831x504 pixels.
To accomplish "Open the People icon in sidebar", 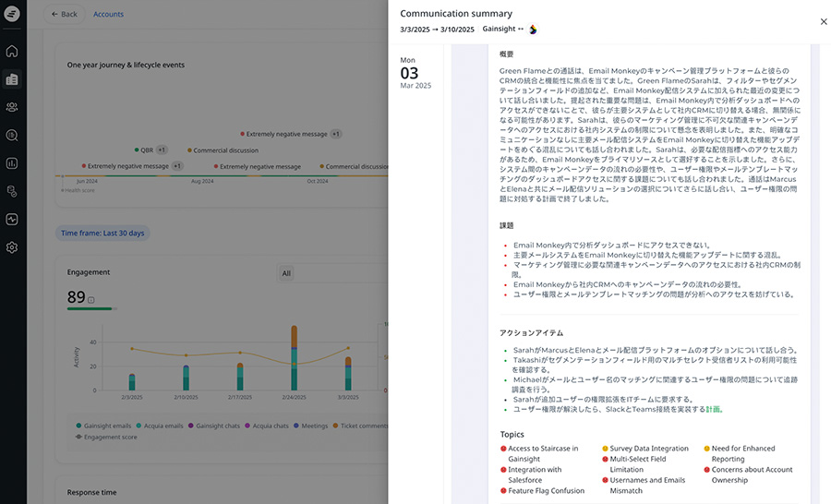I will point(12,107).
